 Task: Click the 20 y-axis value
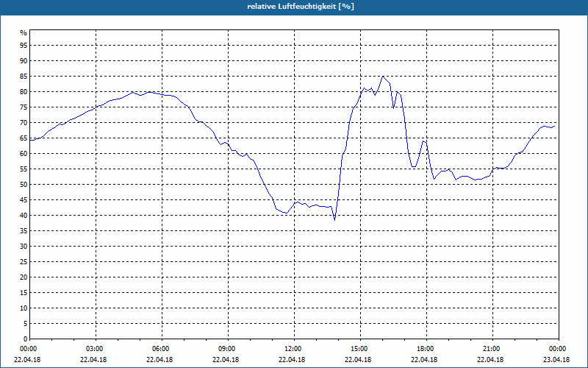click(24, 277)
